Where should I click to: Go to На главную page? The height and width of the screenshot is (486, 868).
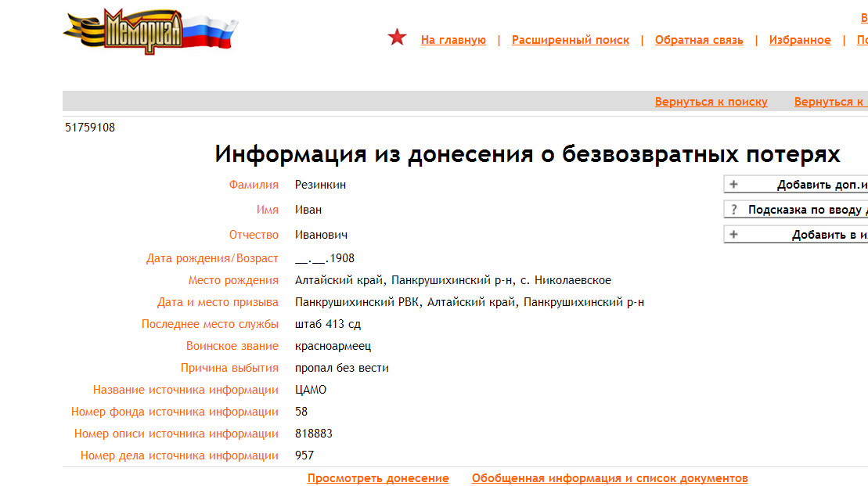coord(453,40)
